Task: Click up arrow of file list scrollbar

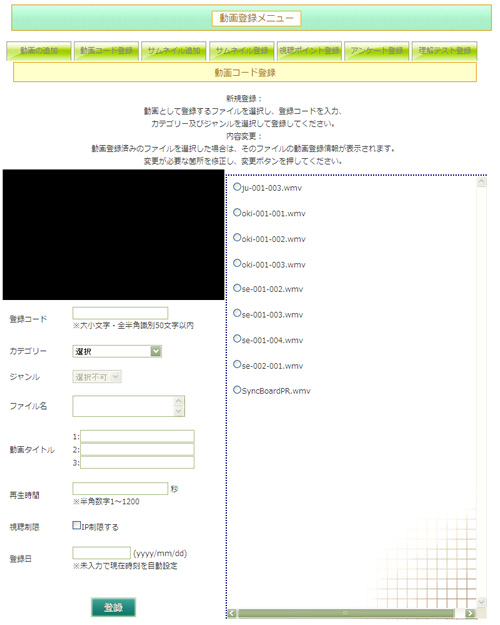Action: [x=481, y=182]
